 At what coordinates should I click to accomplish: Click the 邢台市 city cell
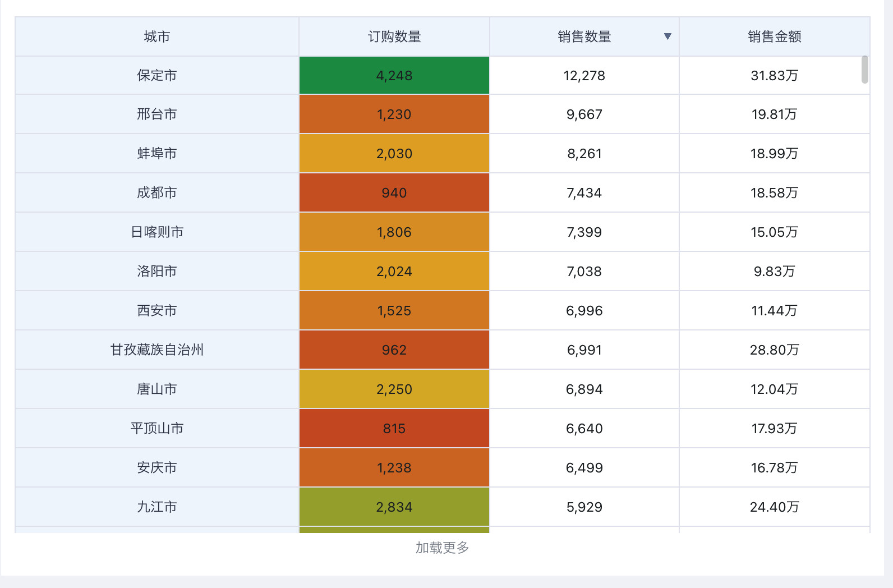157,114
